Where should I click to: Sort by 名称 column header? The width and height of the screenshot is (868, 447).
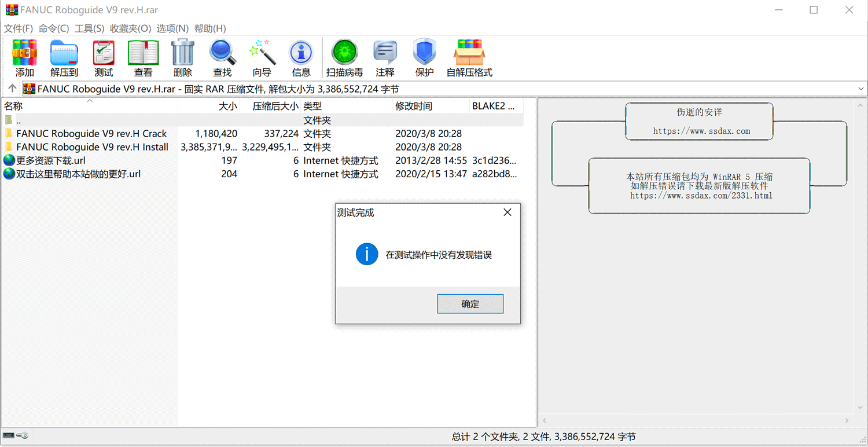pos(89,106)
